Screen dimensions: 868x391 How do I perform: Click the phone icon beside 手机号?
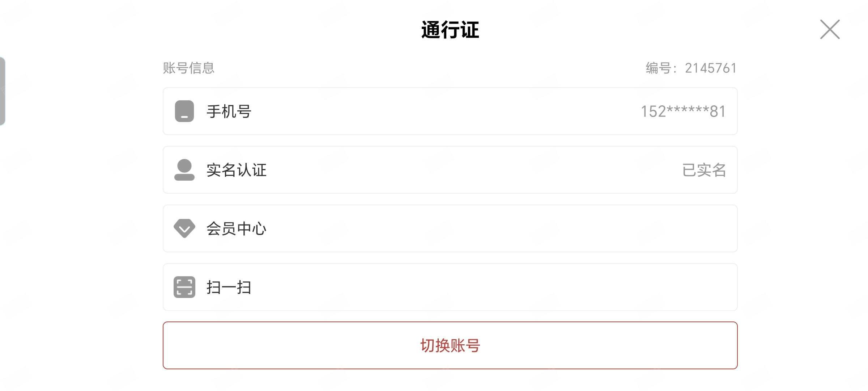point(184,111)
